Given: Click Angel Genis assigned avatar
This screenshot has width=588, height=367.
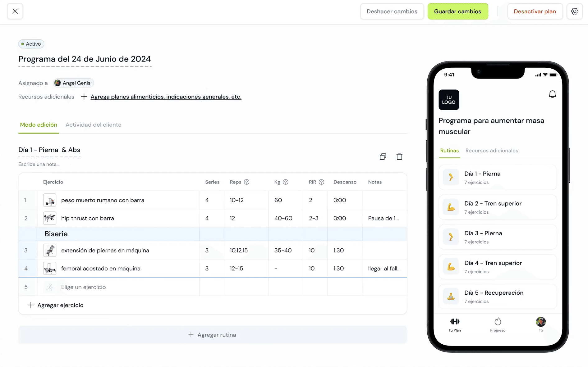Looking at the screenshot, I should 73,83.
